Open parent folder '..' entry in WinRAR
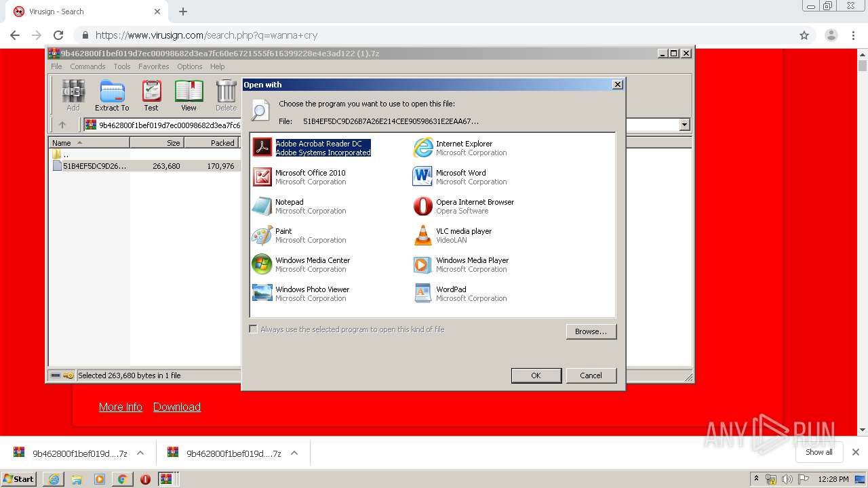 pyautogui.click(x=61, y=155)
